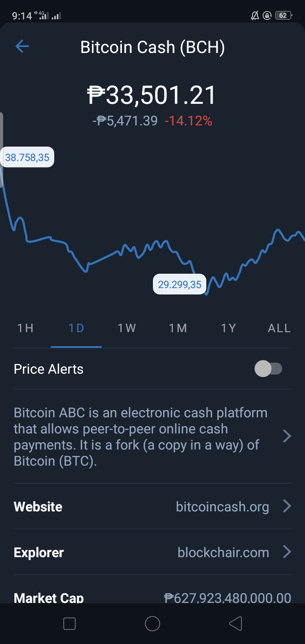This screenshot has width=305, height=644.
Task: Tap the Android back triangle button
Action: coord(236,623)
